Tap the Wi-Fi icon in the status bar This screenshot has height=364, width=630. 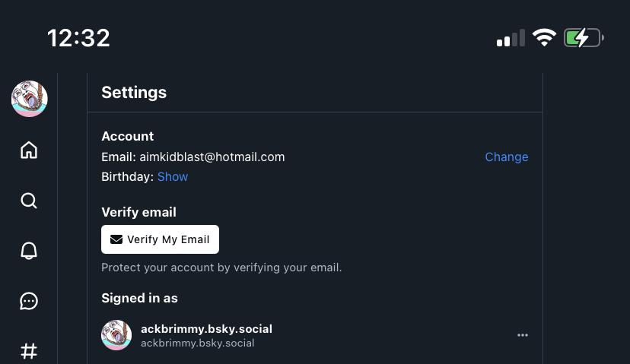pos(544,37)
